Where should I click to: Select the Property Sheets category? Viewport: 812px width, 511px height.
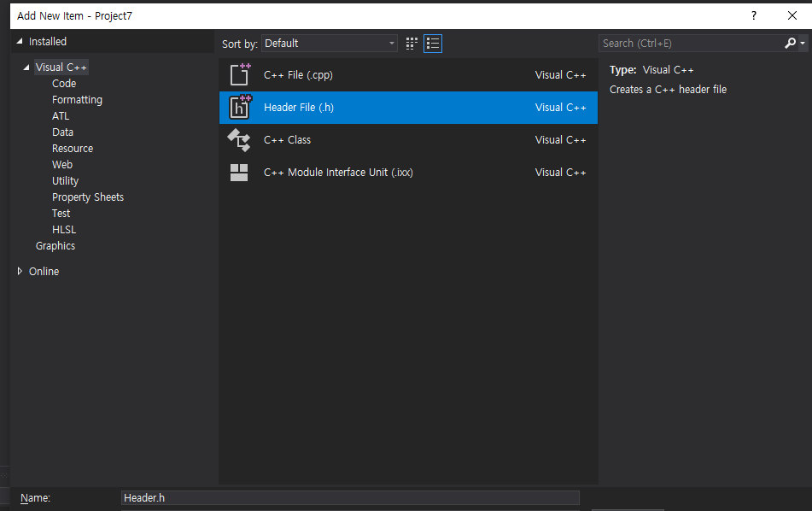[88, 197]
